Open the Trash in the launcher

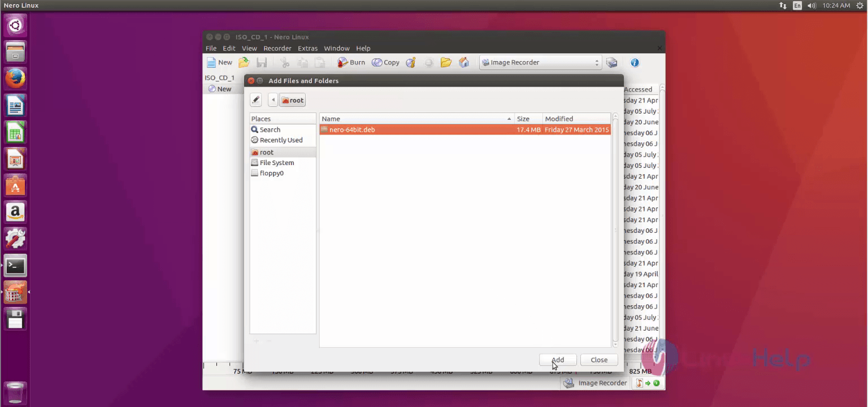tap(15, 393)
